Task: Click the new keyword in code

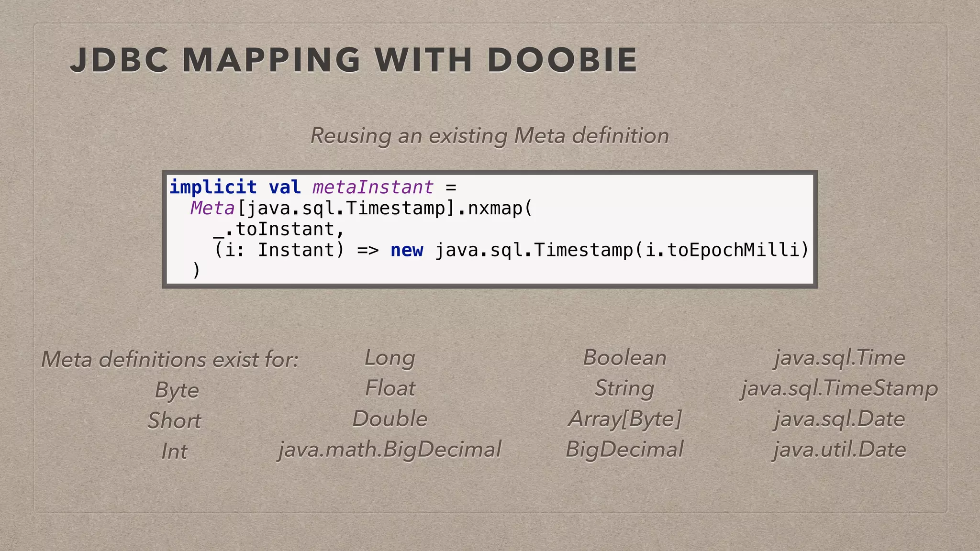Action: pyautogui.click(x=407, y=250)
